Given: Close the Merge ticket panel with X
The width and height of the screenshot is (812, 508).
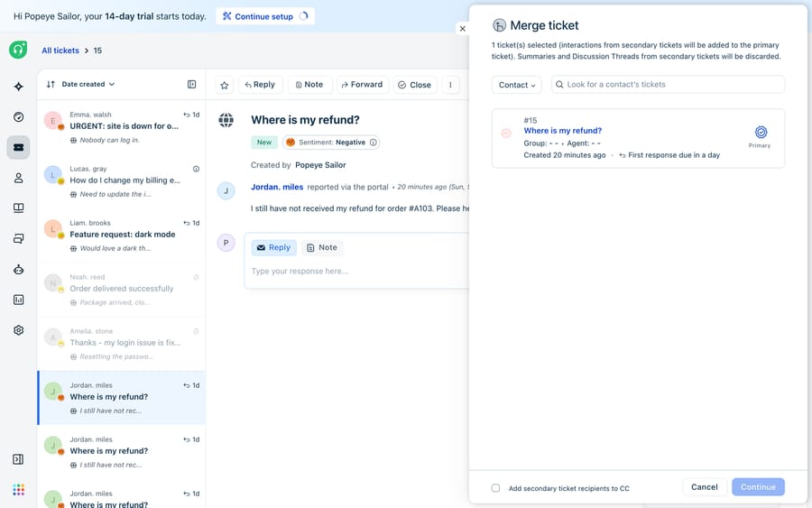Looking at the screenshot, I should coord(463,29).
